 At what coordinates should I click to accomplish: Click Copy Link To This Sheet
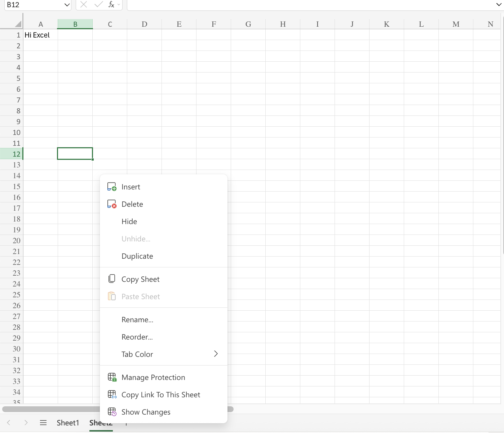161,394
